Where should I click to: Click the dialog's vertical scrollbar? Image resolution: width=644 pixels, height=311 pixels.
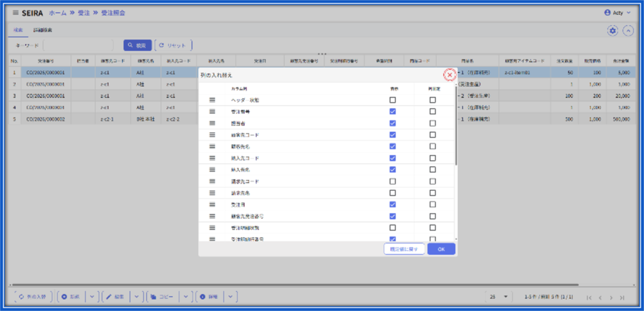click(457, 125)
